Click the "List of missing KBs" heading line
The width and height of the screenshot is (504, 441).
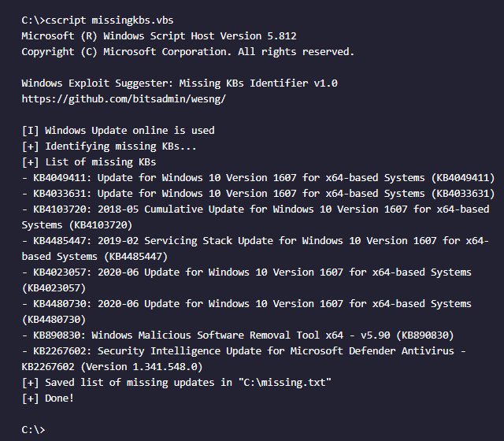(x=100, y=161)
